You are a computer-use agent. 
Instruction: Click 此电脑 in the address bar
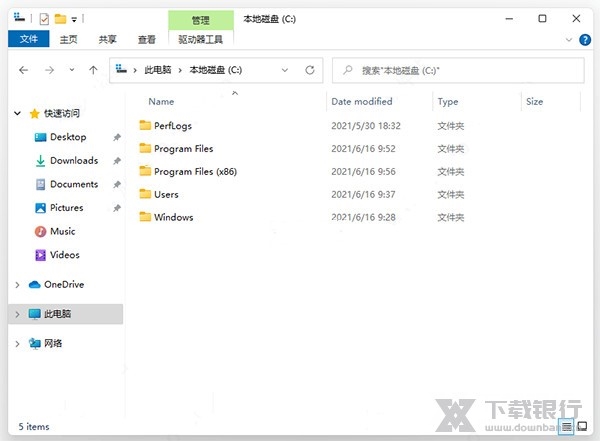pyautogui.click(x=157, y=70)
